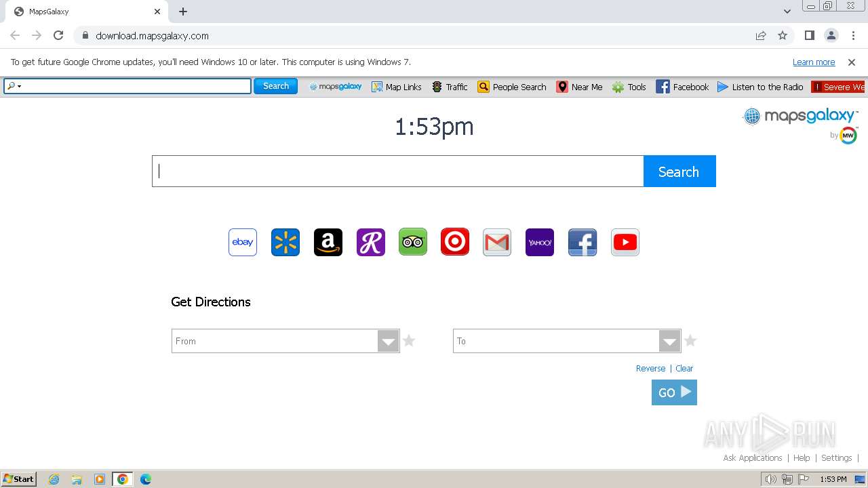The width and height of the screenshot is (868, 488).
Task: Open the Chrome three-dot menu
Action: (853, 36)
